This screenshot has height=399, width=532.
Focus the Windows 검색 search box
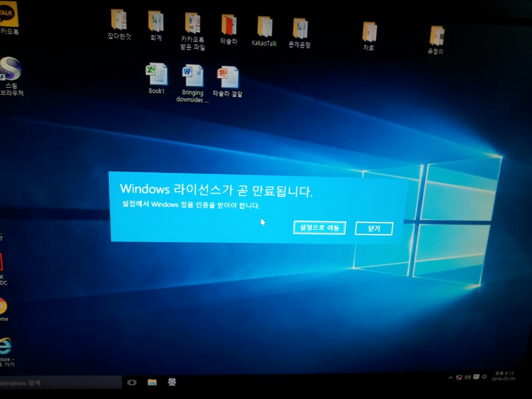tap(60, 383)
